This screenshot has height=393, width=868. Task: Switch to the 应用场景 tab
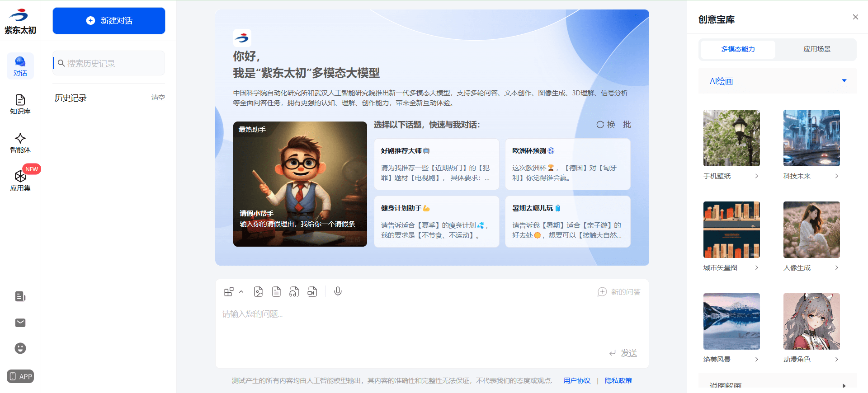click(x=816, y=49)
